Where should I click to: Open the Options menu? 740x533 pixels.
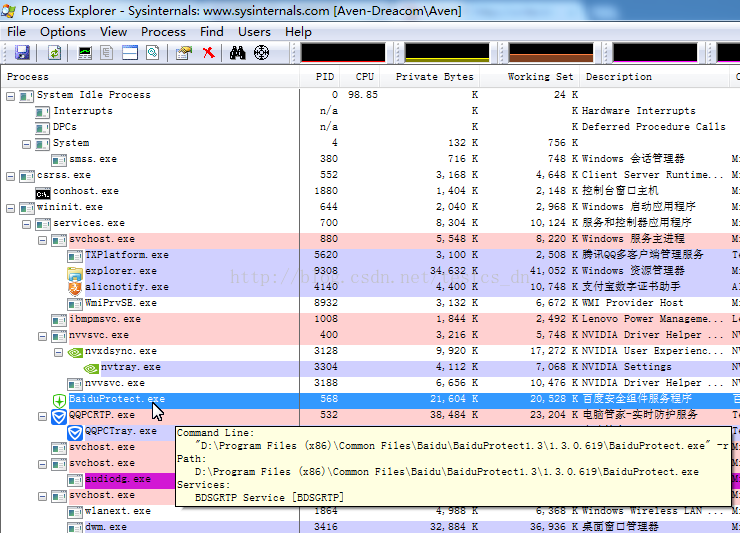(x=63, y=32)
